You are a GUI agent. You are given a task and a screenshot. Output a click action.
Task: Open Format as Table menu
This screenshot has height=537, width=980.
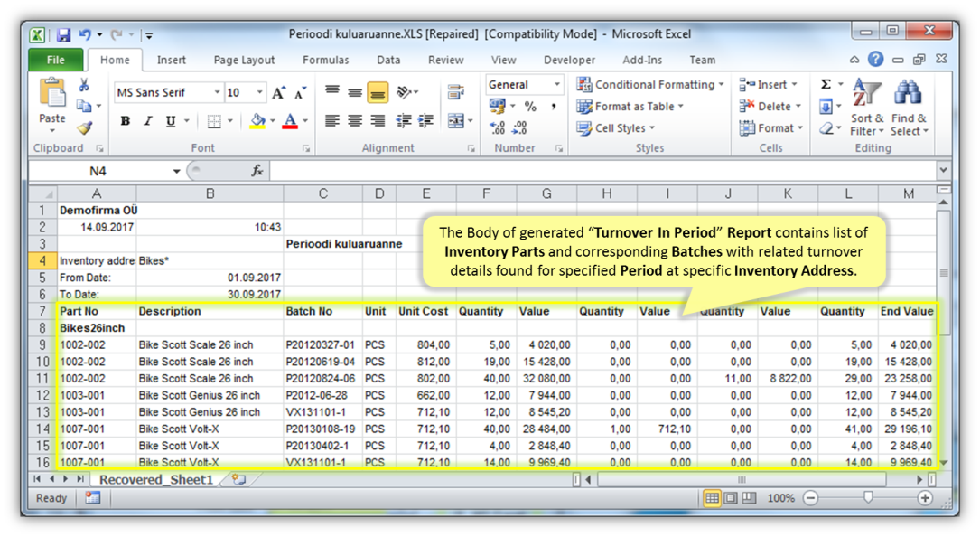coord(630,107)
